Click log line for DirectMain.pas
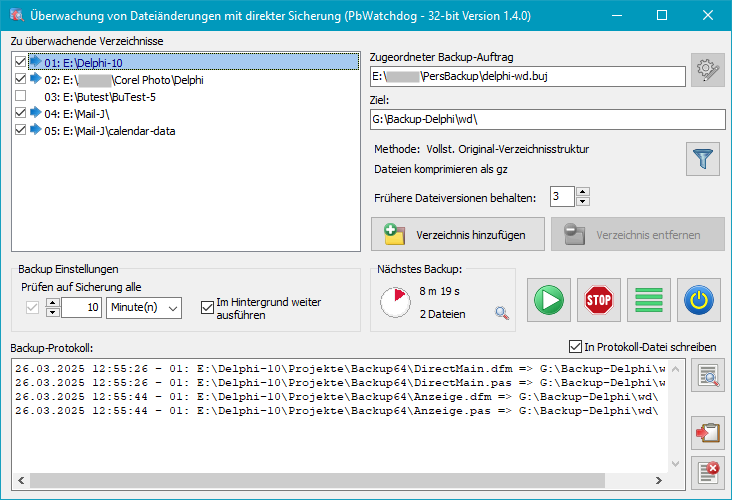732x500 pixels. 340,383
